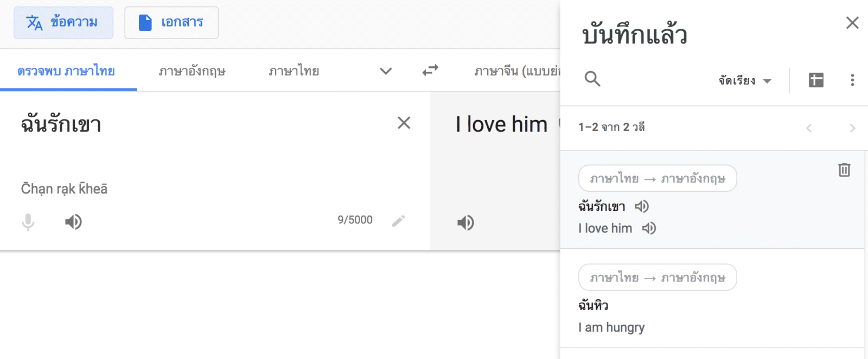Play the "I love him" translation audio
The width and height of the screenshot is (868, 359).
[x=465, y=223]
